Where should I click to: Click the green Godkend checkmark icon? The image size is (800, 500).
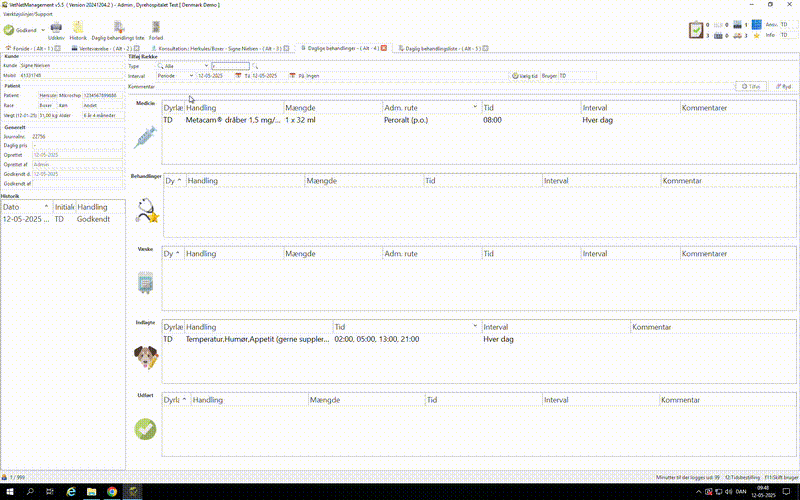[x=9, y=30]
